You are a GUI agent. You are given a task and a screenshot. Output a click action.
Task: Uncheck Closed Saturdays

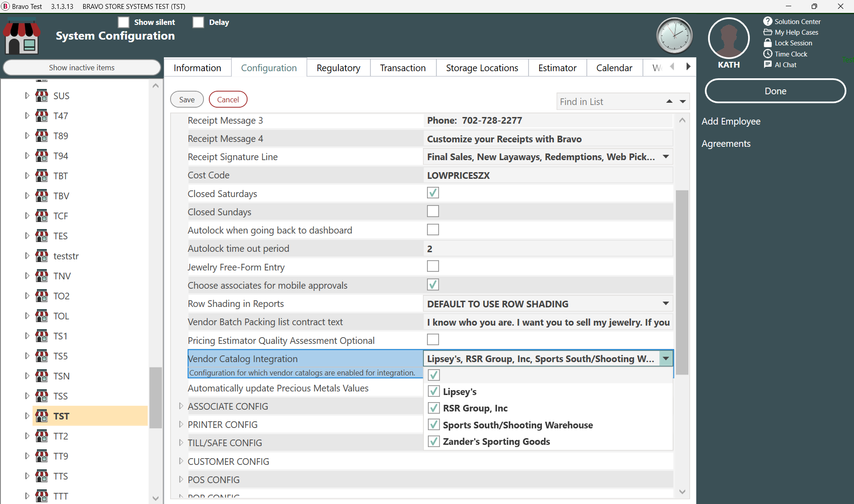[433, 193]
